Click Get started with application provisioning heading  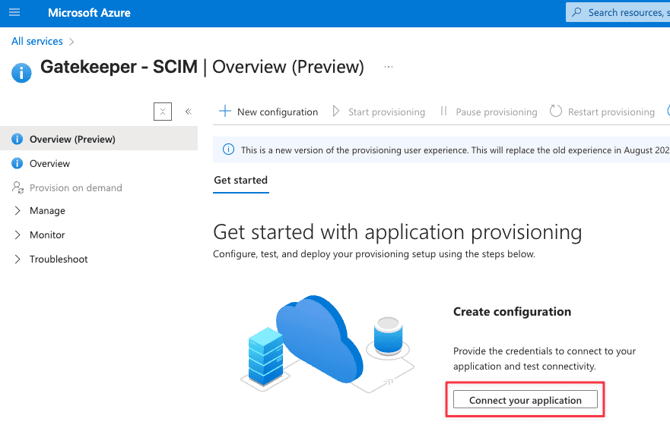(x=397, y=233)
